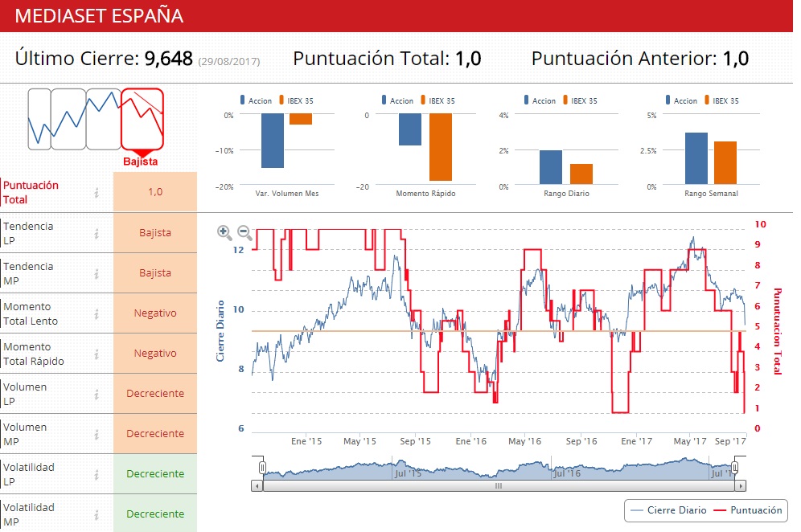Click the date 29/08/2017 text
Viewport: 801px width, 532px height.
click(x=229, y=62)
